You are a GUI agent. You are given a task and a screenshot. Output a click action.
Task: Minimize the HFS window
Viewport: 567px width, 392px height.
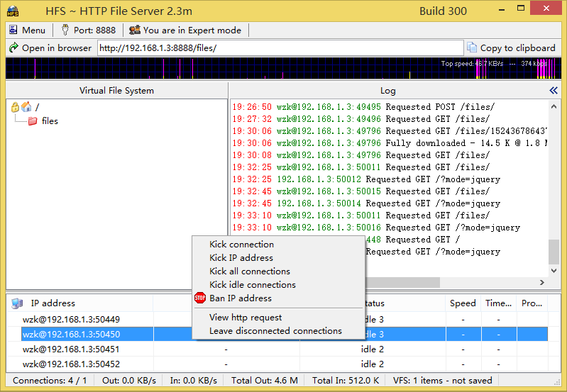click(501, 10)
